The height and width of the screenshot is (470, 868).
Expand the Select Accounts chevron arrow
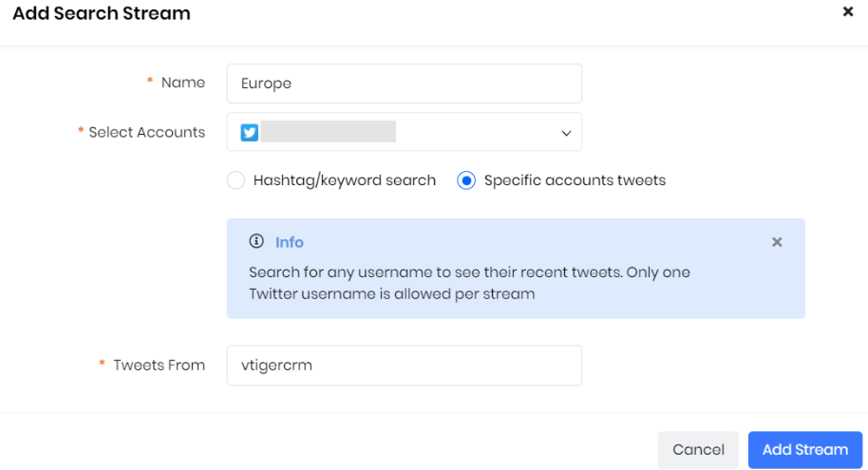[x=566, y=133]
